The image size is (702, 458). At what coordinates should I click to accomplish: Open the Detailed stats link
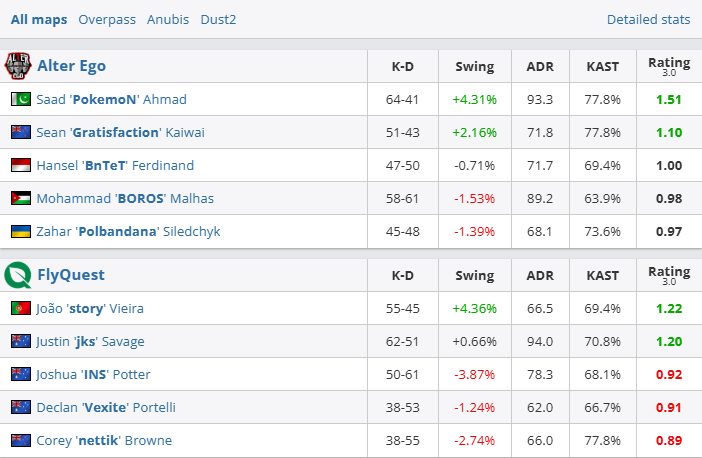pyautogui.click(x=648, y=19)
